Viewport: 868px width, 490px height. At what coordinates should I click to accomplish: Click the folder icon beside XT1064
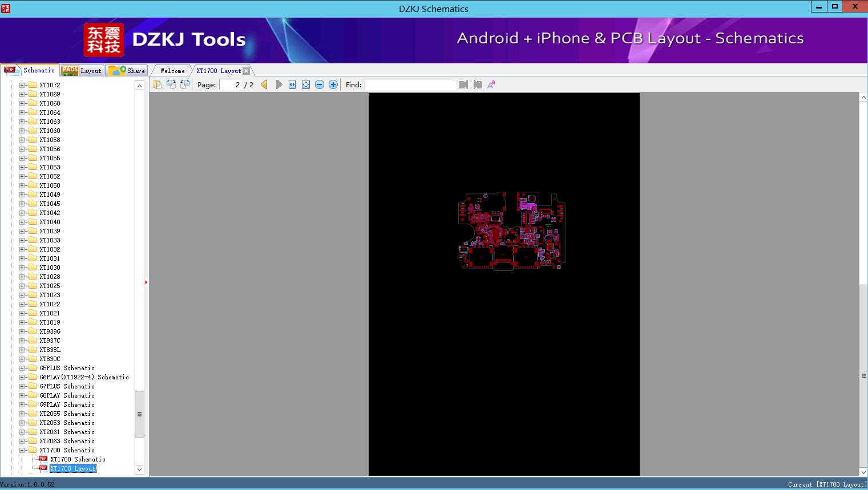33,112
